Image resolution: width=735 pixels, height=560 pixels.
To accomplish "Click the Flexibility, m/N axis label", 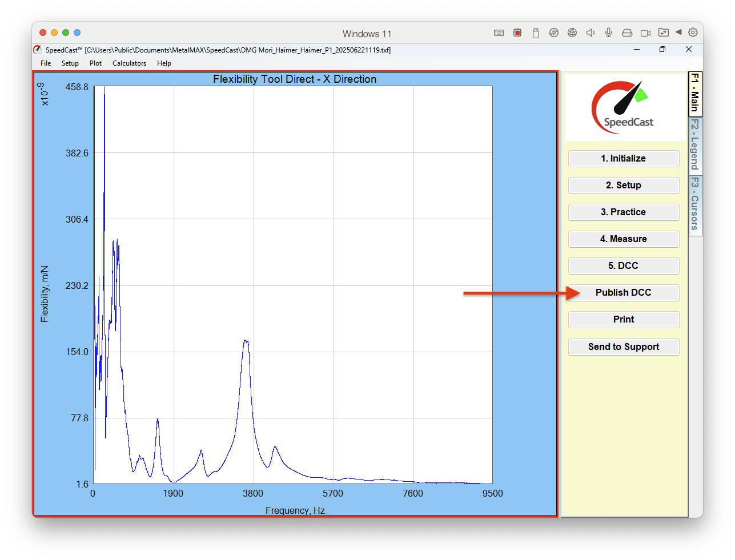I will [x=45, y=294].
